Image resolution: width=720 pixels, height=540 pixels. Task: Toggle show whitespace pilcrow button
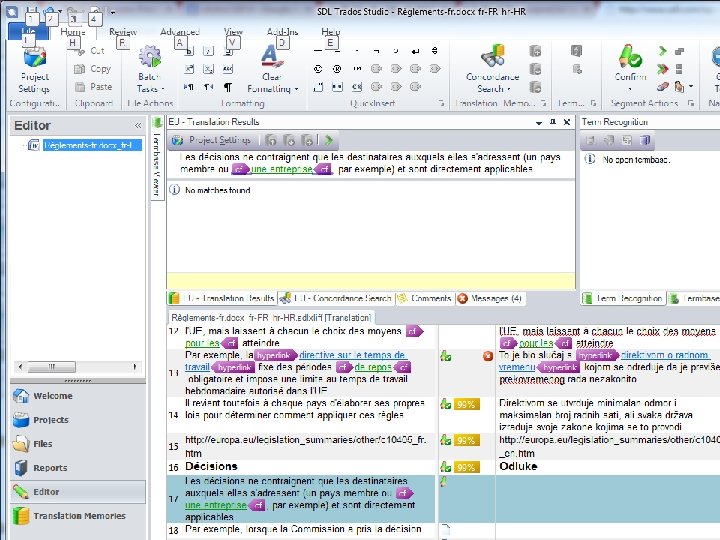point(228,87)
